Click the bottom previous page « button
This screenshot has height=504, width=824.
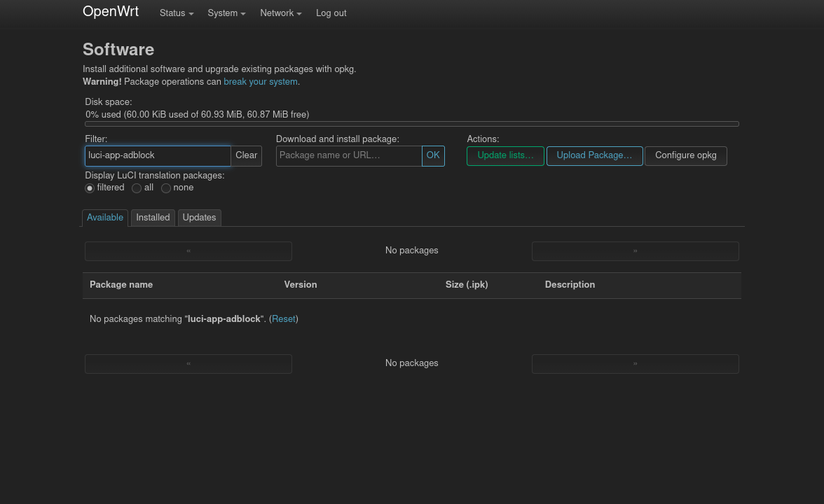pos(188,364)
